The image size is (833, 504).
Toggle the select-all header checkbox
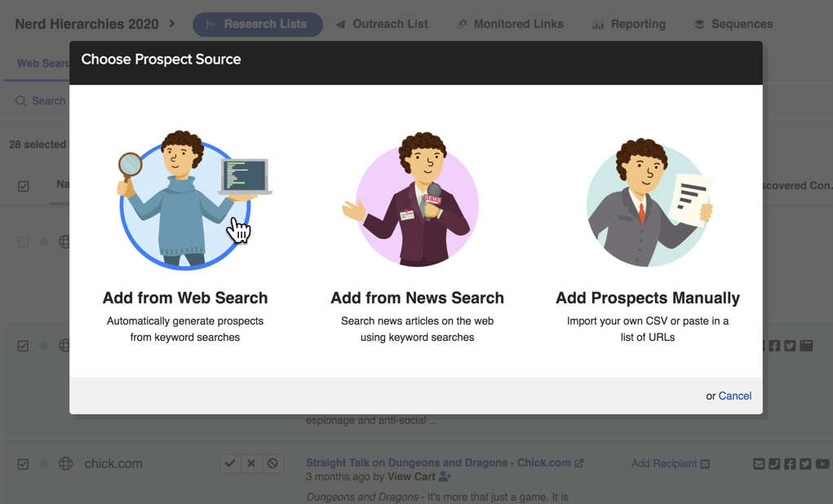click(24, 186)
